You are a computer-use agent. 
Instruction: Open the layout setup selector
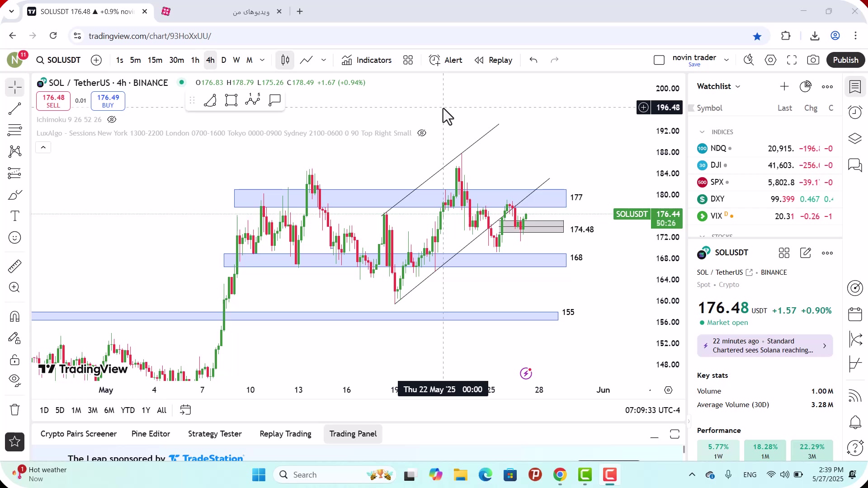coord(659,60)
